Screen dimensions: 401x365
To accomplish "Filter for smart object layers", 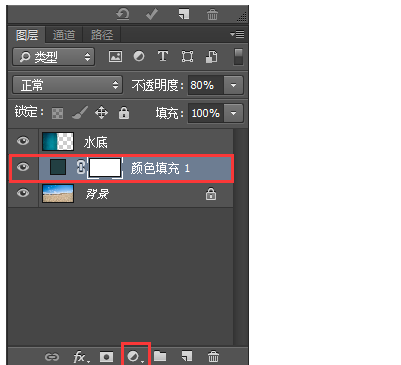I will [x=211, y=56].
